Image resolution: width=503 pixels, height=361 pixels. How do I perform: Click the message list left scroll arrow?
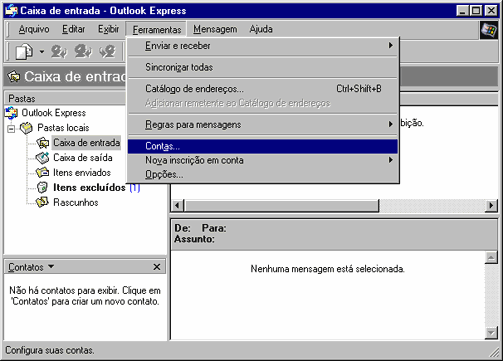pyautogui.click(x=177, y=205)
